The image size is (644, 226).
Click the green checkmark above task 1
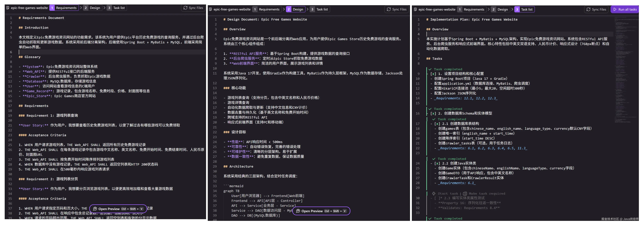tap(430, 69)
